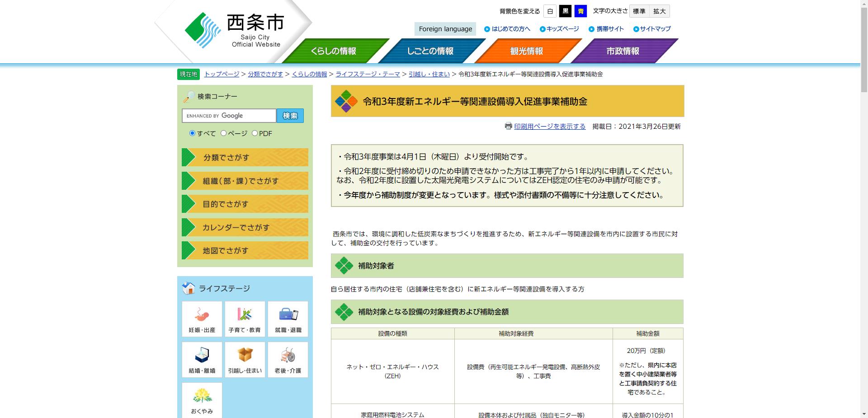Expand the 分類でさがす category menu
The width and height of the screenshot is (868, 418).
coord(244,157)
